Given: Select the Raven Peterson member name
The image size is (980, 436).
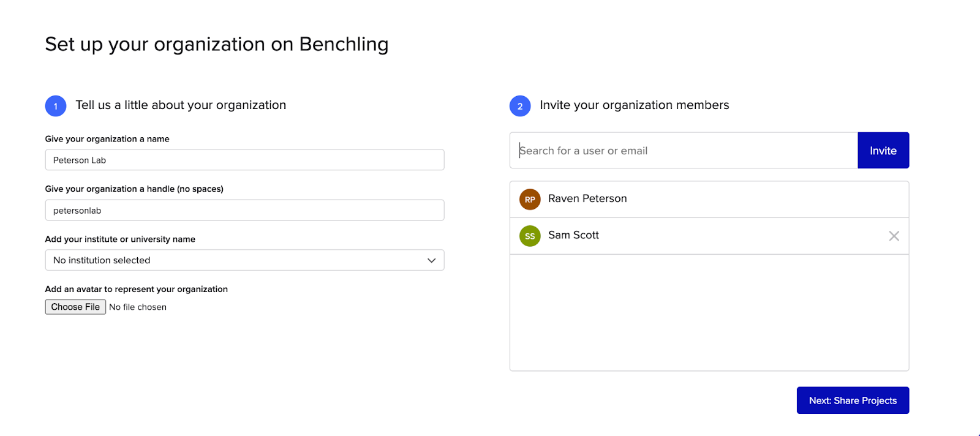Looking at the screenshot, I should (x=587, y=199).
